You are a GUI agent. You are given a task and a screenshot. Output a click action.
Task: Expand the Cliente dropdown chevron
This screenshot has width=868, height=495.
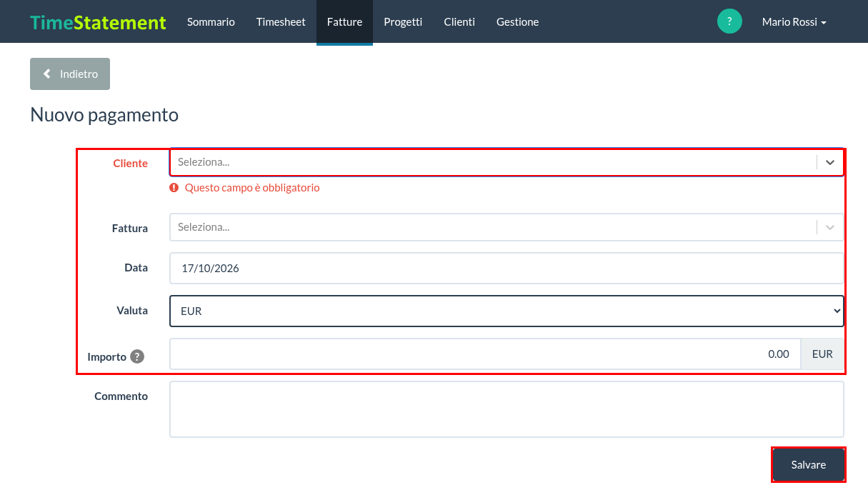click(x=830, y=162)
